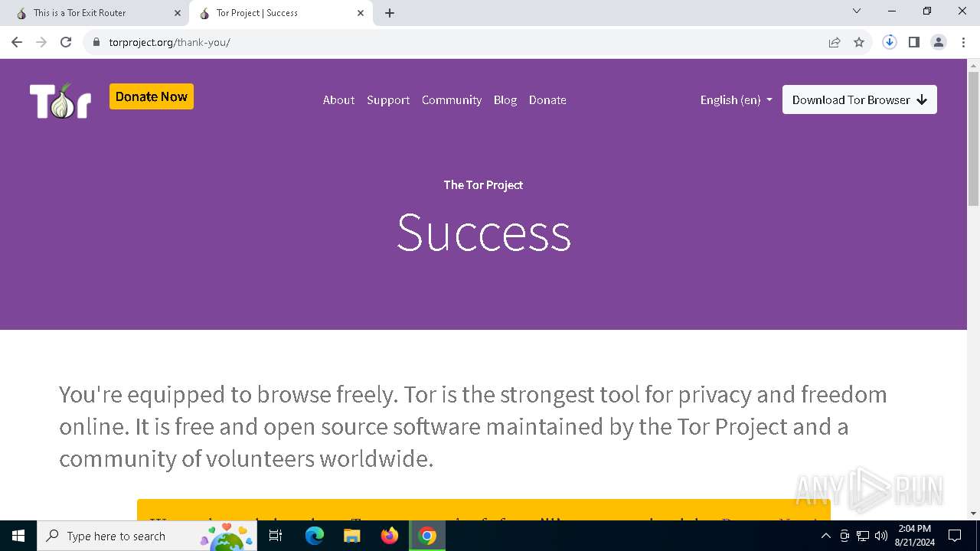Click the Windows search box

pos(147,536)
